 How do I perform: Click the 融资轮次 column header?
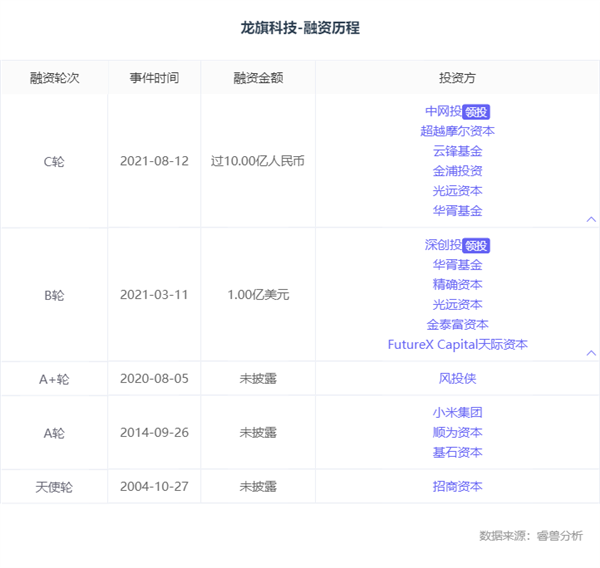point(53,78)
